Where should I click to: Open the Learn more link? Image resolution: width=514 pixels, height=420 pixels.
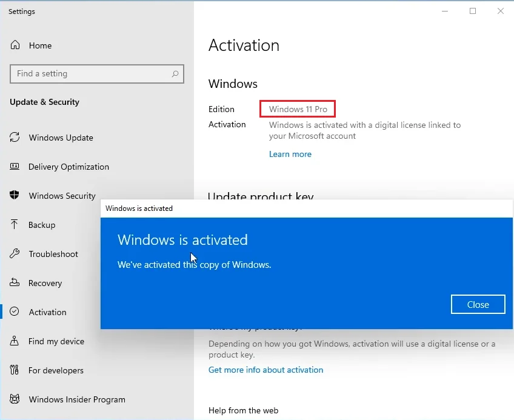click(x=290, y=154)
